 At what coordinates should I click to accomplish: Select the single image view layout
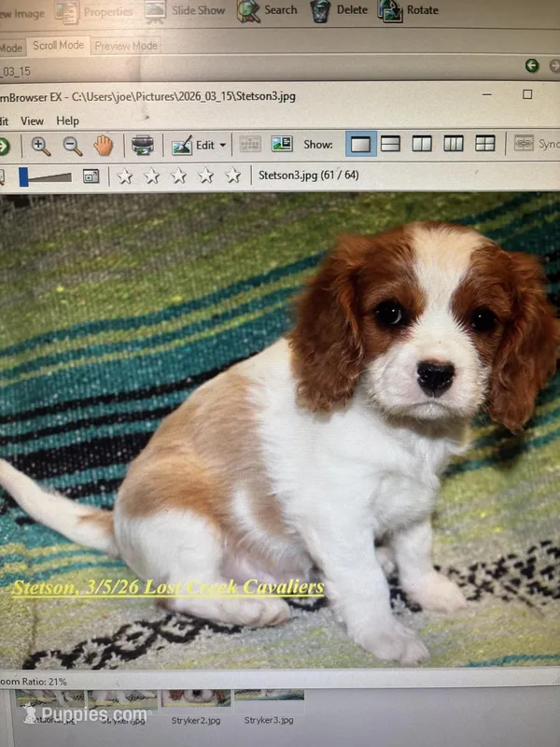(360, 144)
